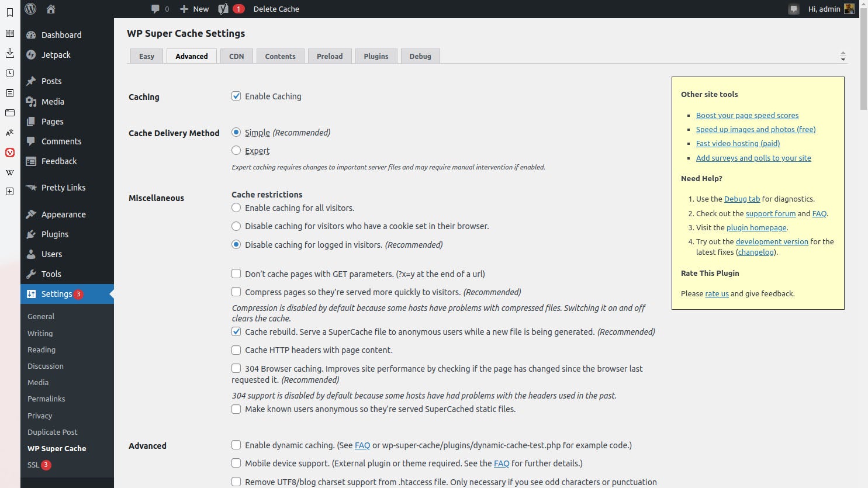Open Add surveys and polls link
Screen dimensions: 868x488
click(753, 158)
